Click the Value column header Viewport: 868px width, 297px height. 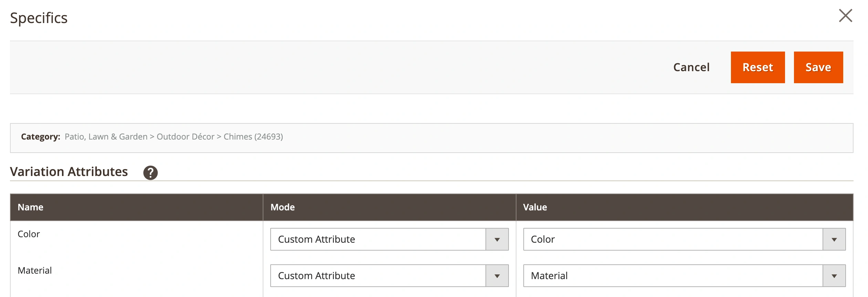coord(535,207)
